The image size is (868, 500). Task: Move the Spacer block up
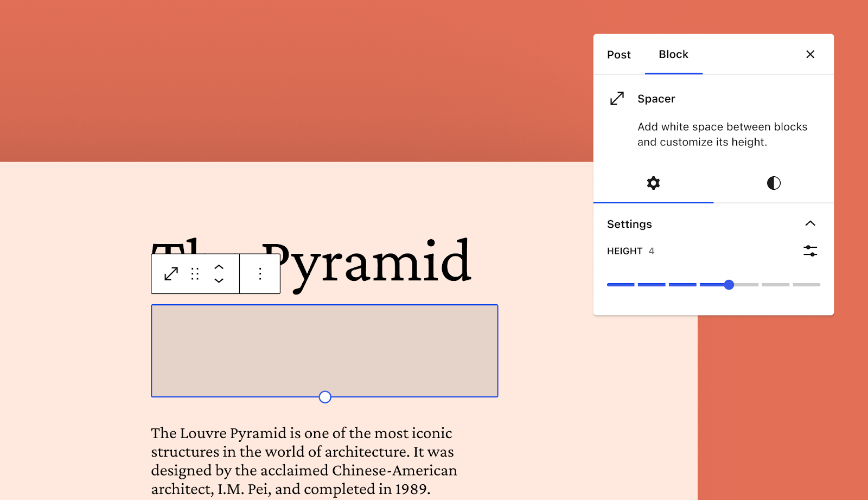coord(219,267)
